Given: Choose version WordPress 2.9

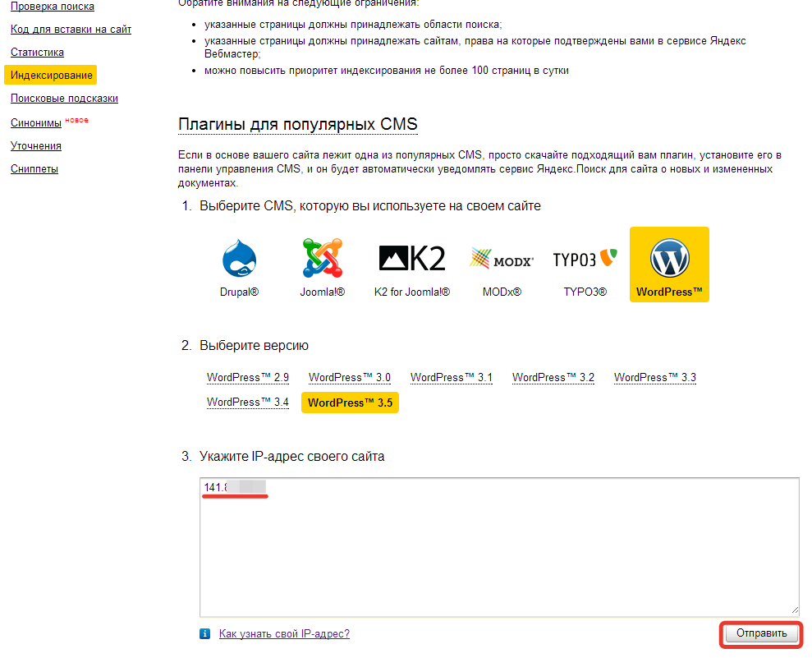Looking at the screenshot, I should [x=248, y=378].
